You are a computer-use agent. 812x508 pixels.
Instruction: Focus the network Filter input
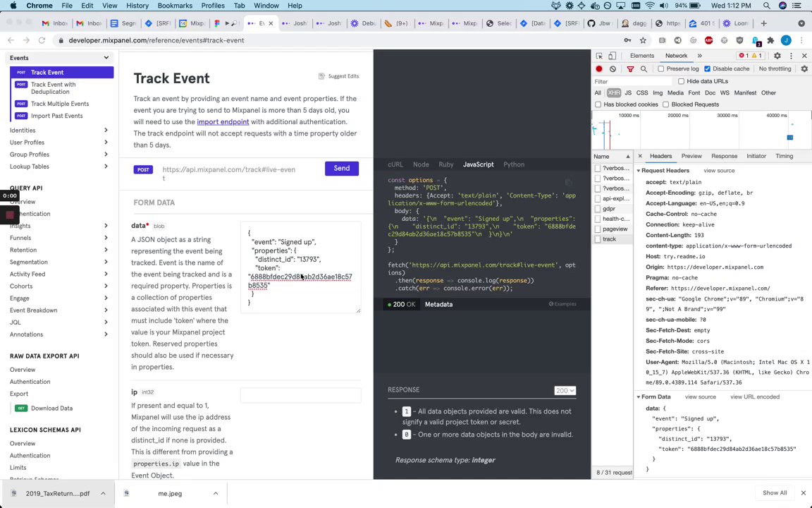[x=632, y=81]
